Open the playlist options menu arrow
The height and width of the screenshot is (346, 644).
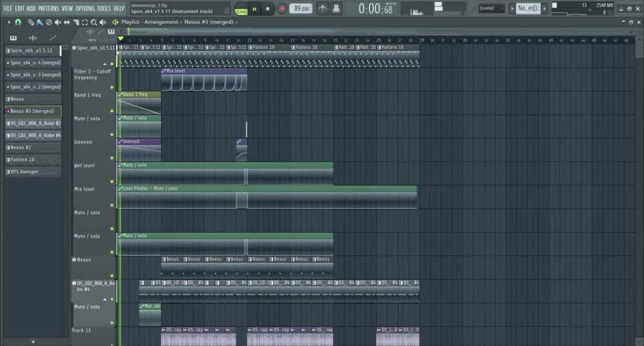click(9, 22)
